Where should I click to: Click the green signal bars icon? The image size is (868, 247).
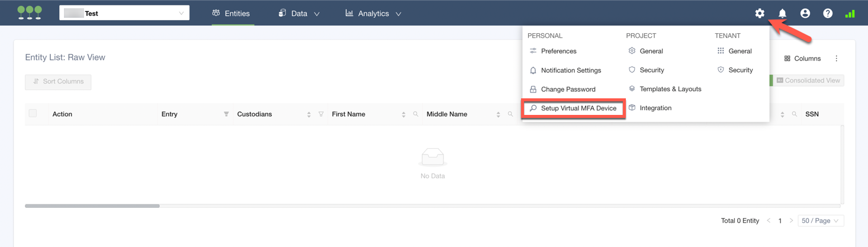tap(850, 13)
